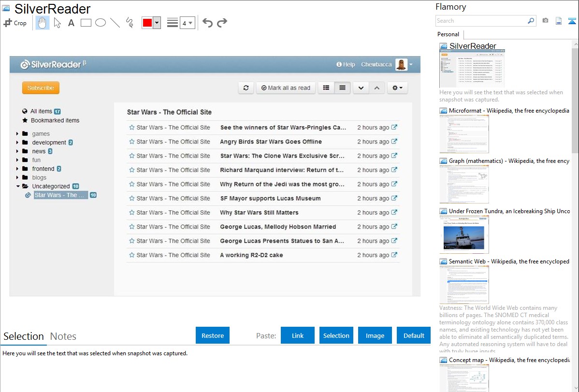Paste as Link button

click(x=298, y=335)
